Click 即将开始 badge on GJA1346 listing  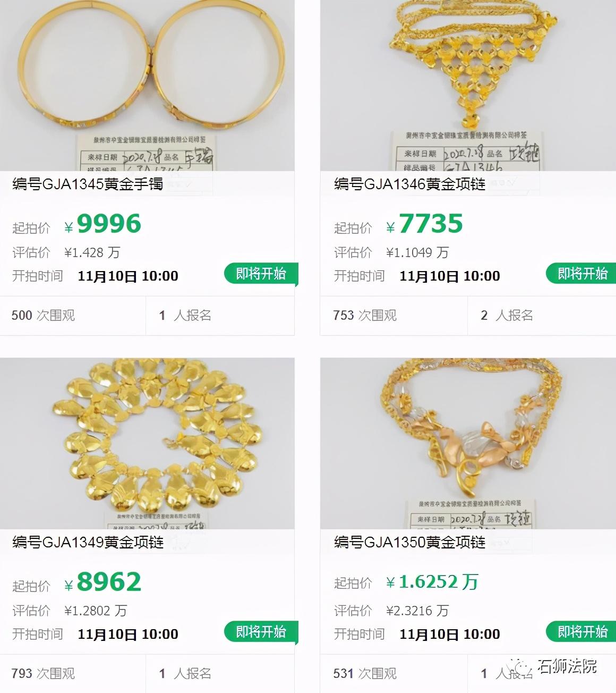pos(582,274)
